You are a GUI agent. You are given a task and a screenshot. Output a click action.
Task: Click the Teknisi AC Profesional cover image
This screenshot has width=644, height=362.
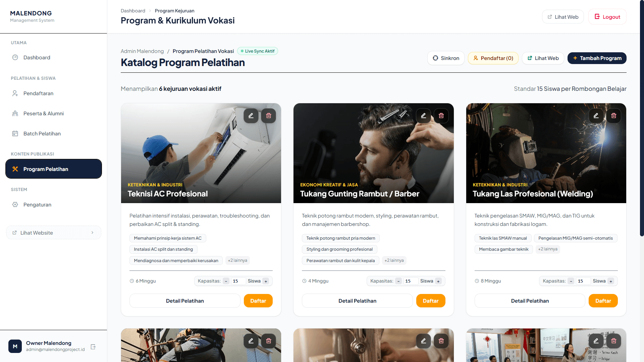201,153
